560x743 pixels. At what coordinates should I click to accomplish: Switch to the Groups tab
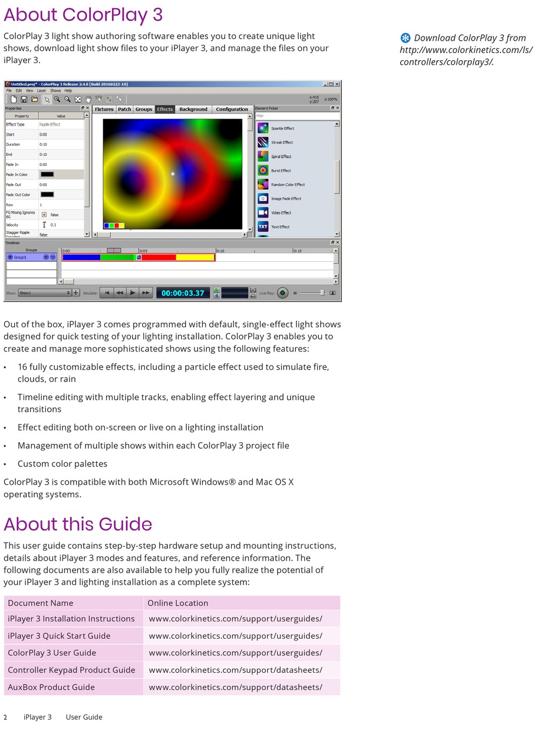[144, 109]
